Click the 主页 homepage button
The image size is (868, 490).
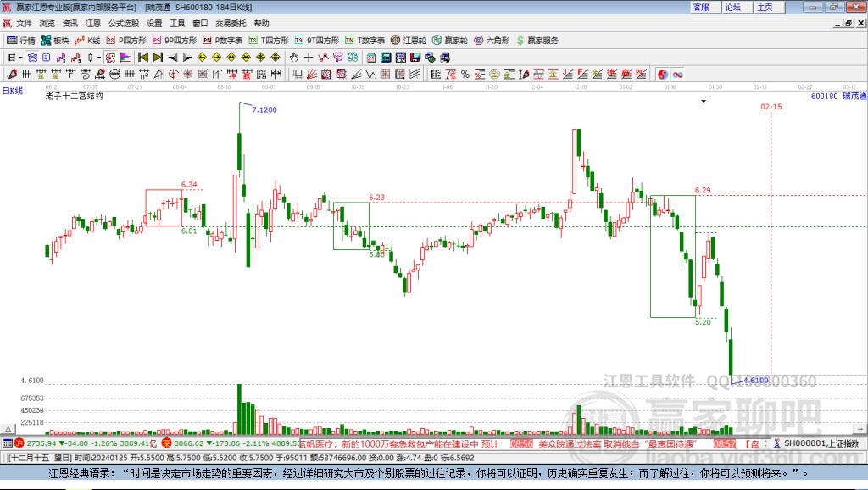click(x=770, y=7)
